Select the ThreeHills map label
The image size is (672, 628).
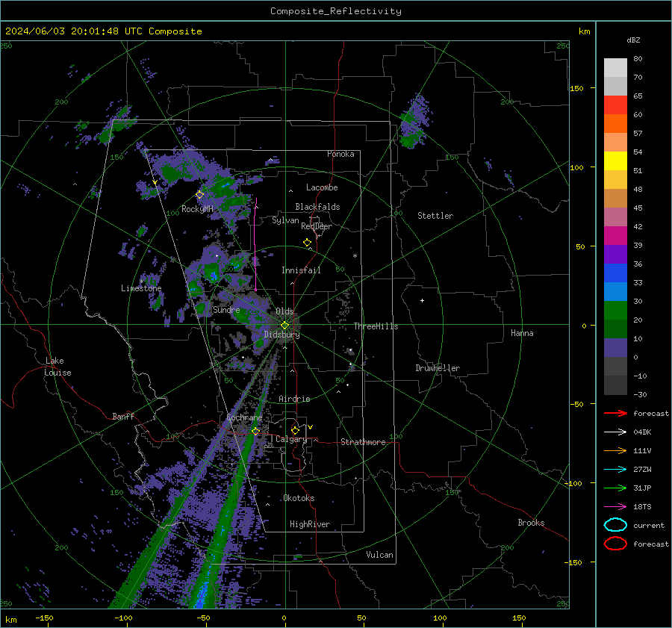(376, 326)
